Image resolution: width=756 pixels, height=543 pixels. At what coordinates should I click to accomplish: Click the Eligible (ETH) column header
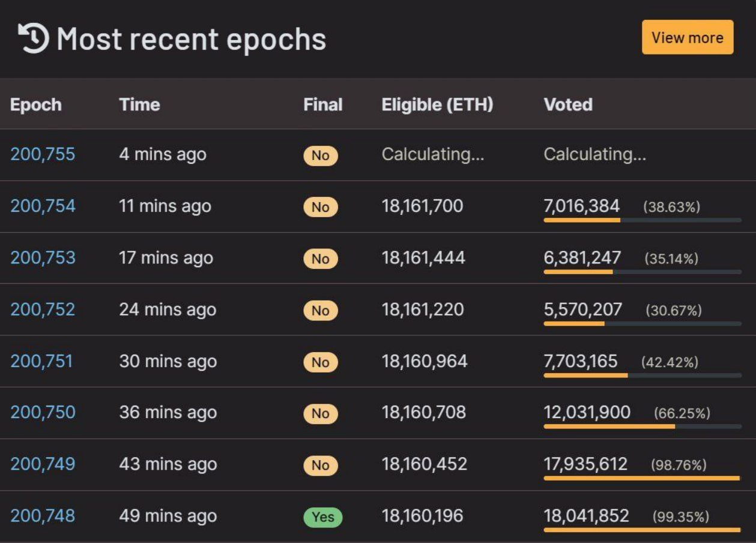(437, 104)
